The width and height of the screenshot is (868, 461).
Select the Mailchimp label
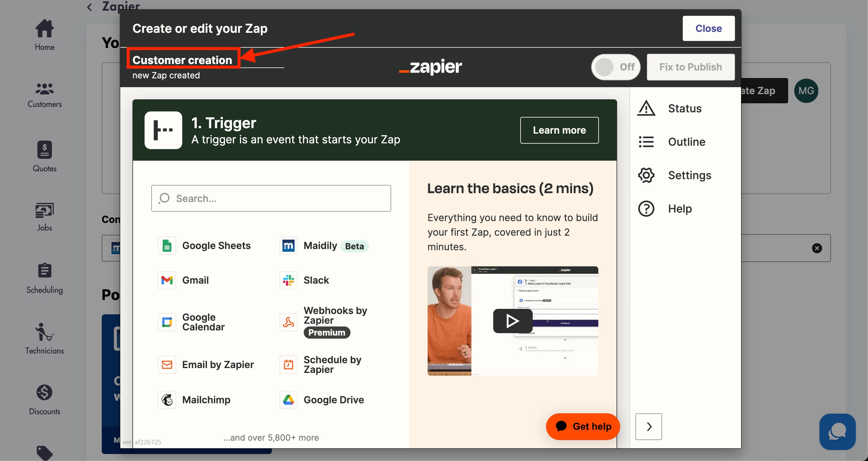tap(206, 400)
